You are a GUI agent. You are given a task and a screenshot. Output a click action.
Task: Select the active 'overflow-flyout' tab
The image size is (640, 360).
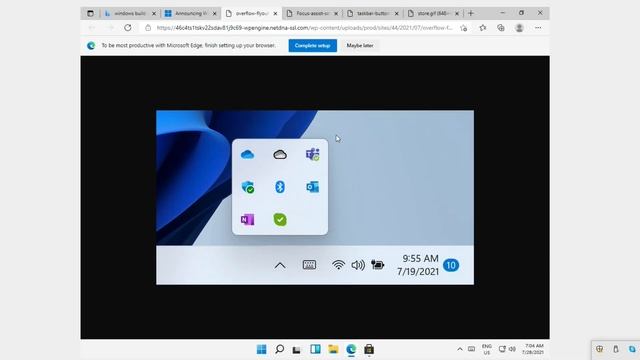pyautogui.click(x=251, y=13)
